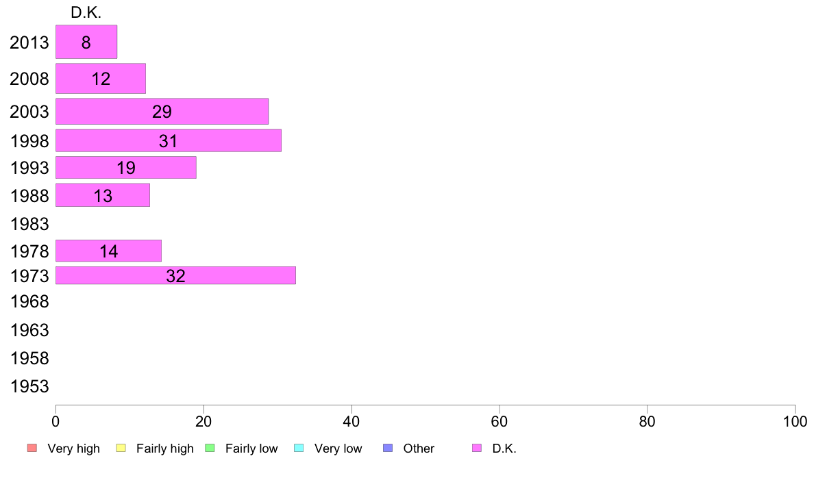Screen dimensions: 814x504
Task: Click the 1983 year axis label
Action: pos(29,224)
